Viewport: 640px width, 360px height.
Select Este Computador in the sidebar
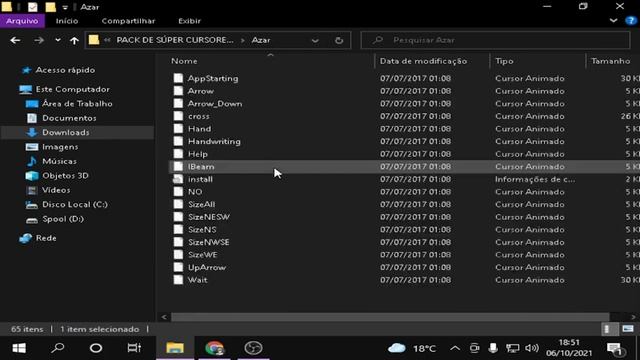(x=72, y=89)
